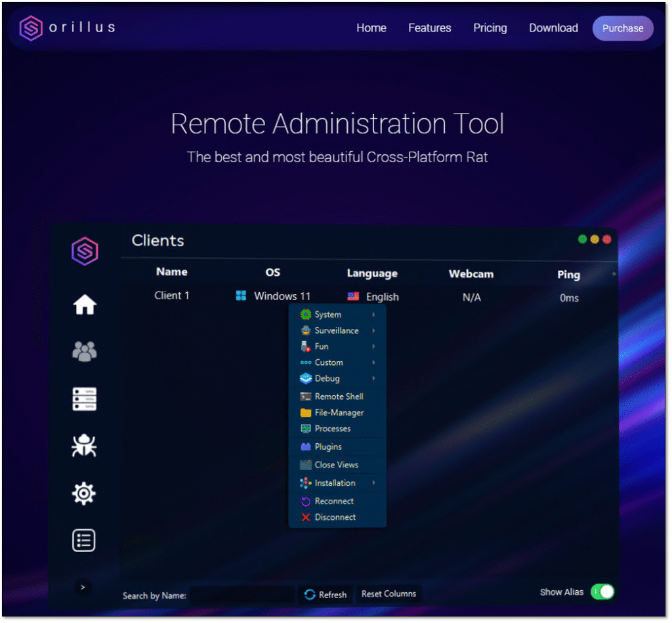Open the clients group icon in sidebar
Viewport: 672px width, 623px height.
click(x=85, y=352)
